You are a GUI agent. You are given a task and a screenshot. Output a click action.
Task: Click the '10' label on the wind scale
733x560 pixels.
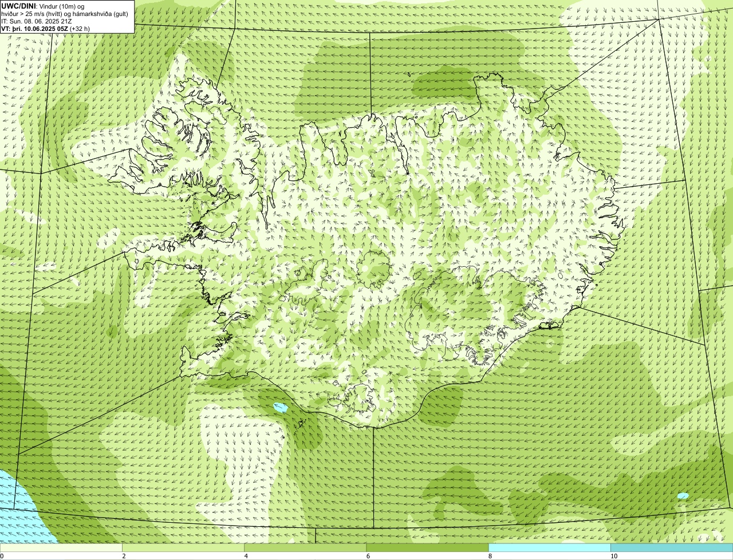pyautogui.click(x=613, y=556)
